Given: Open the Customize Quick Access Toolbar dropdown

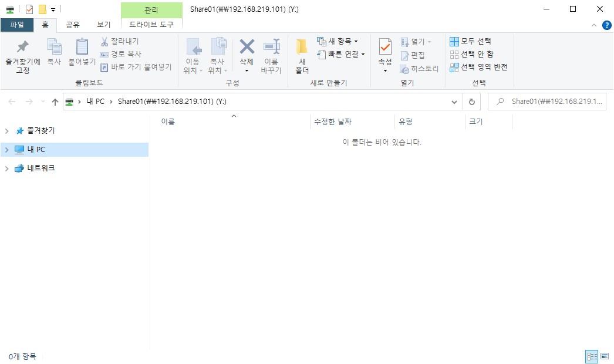Looking at the screenshot, I should pos(53,10).
